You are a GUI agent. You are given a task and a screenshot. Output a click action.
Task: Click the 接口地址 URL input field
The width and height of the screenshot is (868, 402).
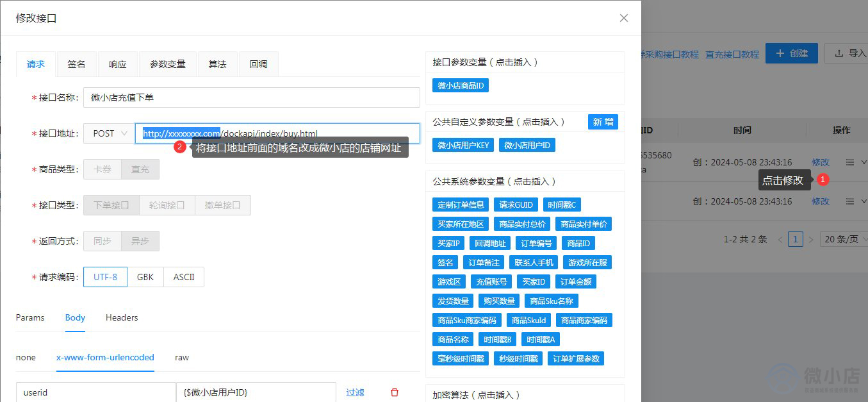click(x=277, y=133)
